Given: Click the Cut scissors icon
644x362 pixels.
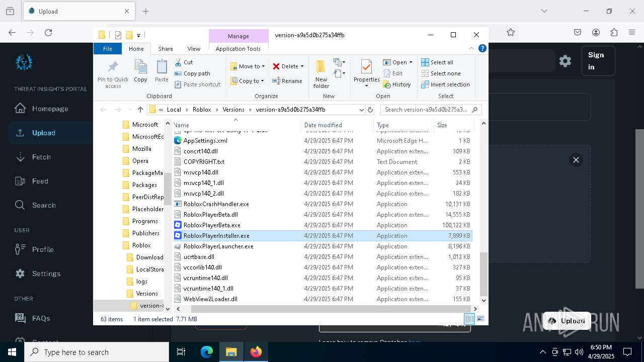Looking at the screenshot, I should [178, 62].
